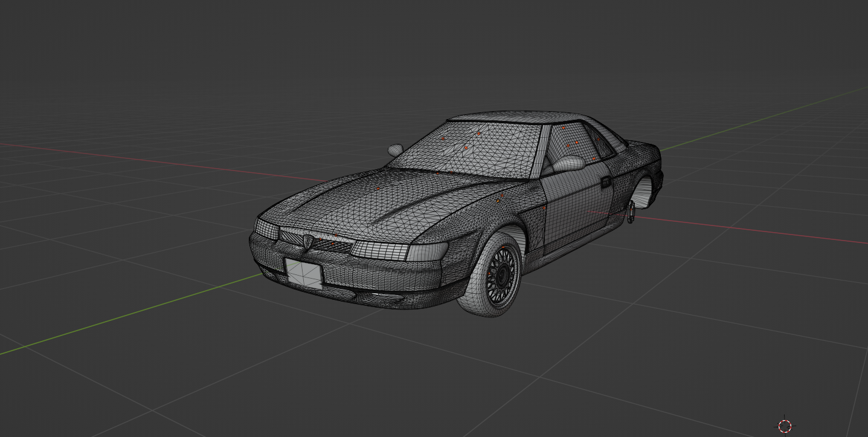Viewport: 868px width, 437px height.
Task: Click the side door handle
Action: [x=606, y=181]
